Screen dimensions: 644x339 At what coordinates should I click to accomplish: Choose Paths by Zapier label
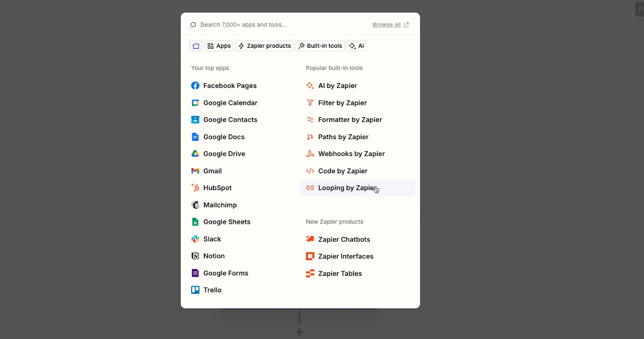click(343, 137)
